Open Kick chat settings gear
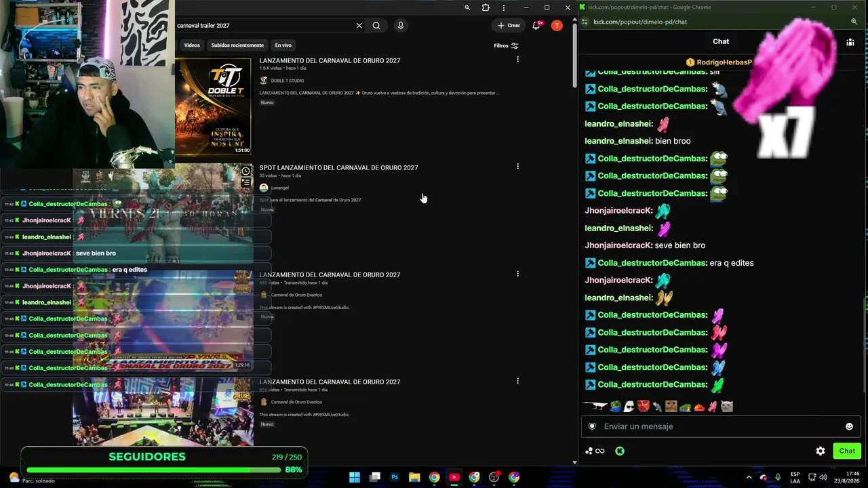Screen dimensions: 868x488 pos(821,451)
